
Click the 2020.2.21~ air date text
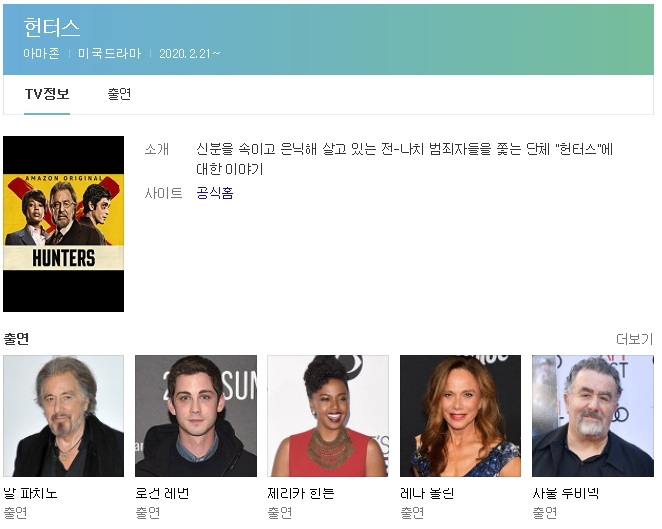tap(190, 53)
